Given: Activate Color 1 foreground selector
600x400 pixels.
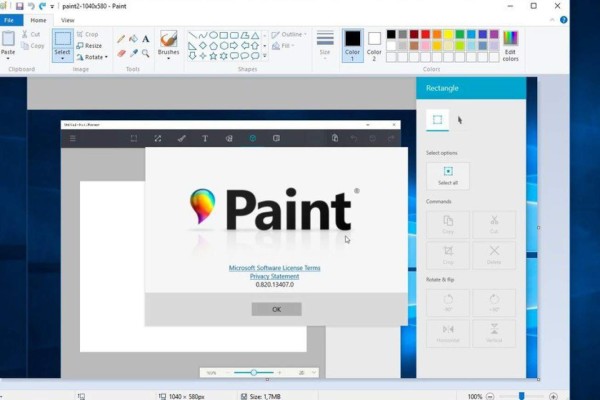Looking at the screenshot, I should tap(352, 46).
